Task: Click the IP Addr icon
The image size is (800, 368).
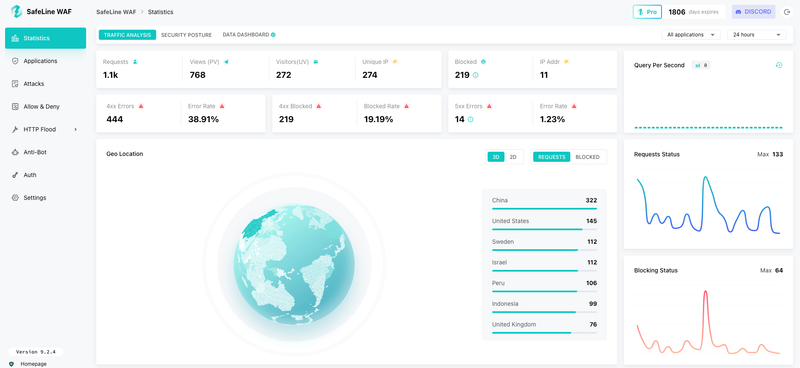Action: (x=566, y=62)
